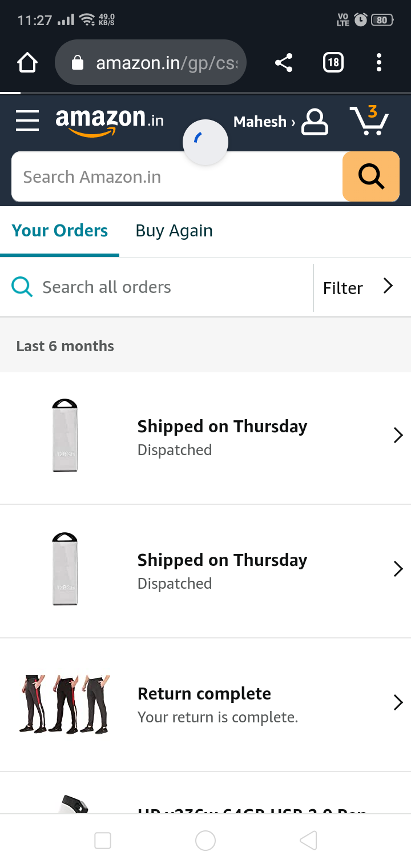Open the Mahesh account profile icon
This screenshot has width=411, height=868.
click(x=315, y=122)
